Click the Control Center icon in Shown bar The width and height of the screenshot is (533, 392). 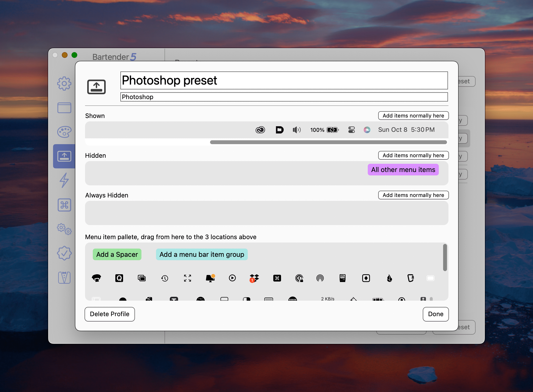pos(352,130)
